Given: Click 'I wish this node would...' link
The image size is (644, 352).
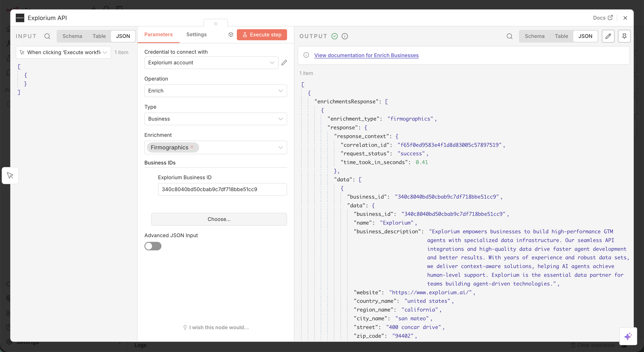Looking at the screenshot, I should (x=216, y=327).
